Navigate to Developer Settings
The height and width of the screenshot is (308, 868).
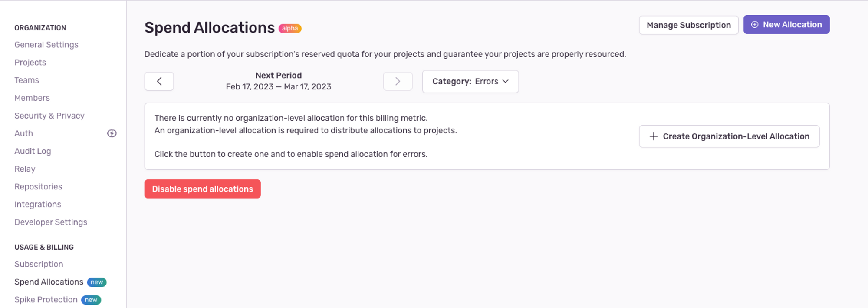(x=51, y=222)
